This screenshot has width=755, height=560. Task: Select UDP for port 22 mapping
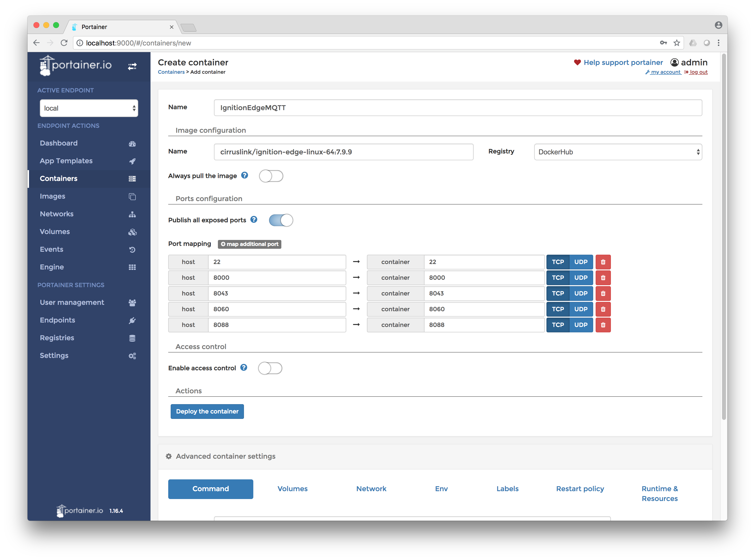point(581,262)
